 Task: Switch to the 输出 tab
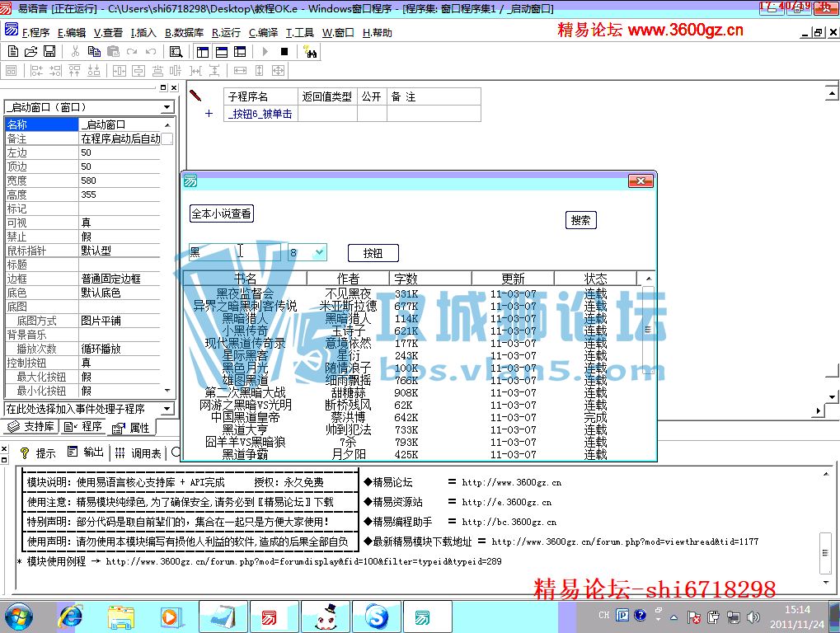point(86,453)
